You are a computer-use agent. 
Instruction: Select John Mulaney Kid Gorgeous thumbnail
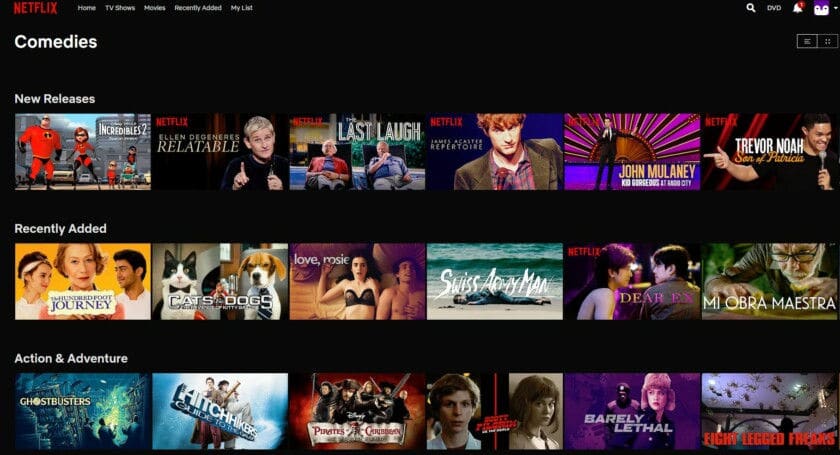pyautogui.click(x=632, y=152)
